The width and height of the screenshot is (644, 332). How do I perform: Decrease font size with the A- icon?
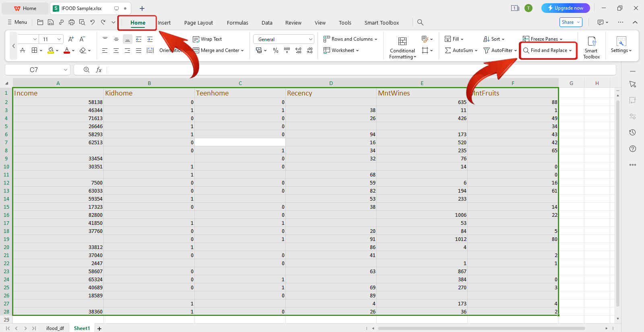pos(83,39)
